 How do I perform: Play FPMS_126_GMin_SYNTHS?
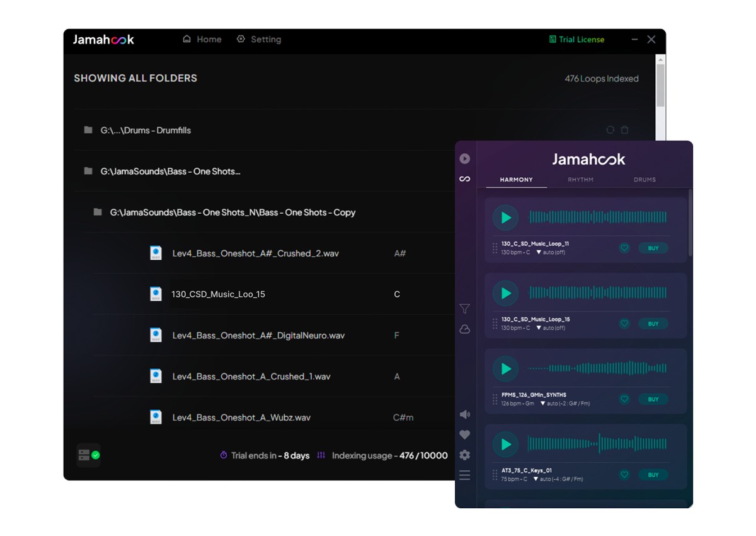[x=506, y=369]
